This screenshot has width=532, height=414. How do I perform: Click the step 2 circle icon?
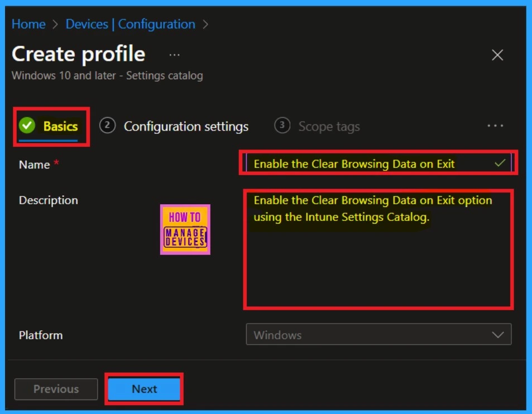point(107,126)
